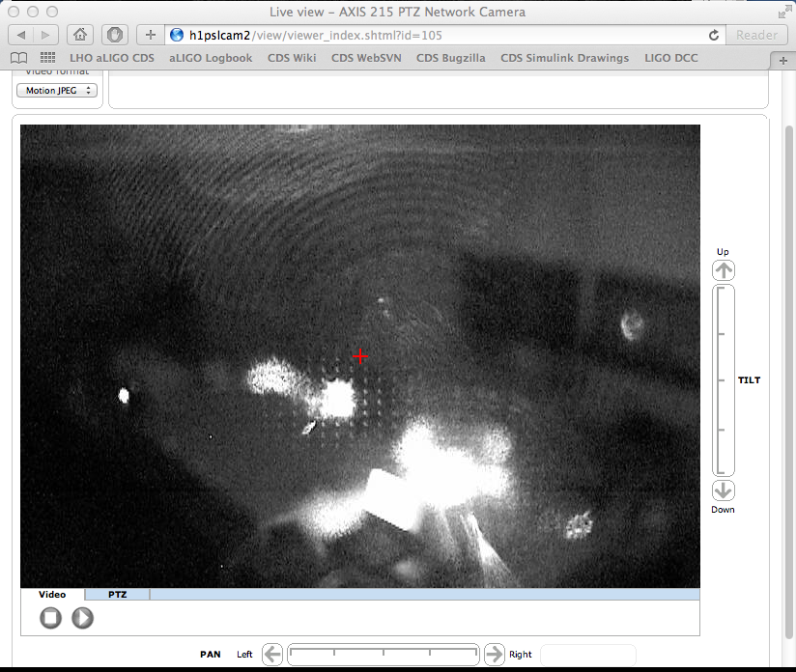Click the horizontal PAN slider bar

[384, 655]
